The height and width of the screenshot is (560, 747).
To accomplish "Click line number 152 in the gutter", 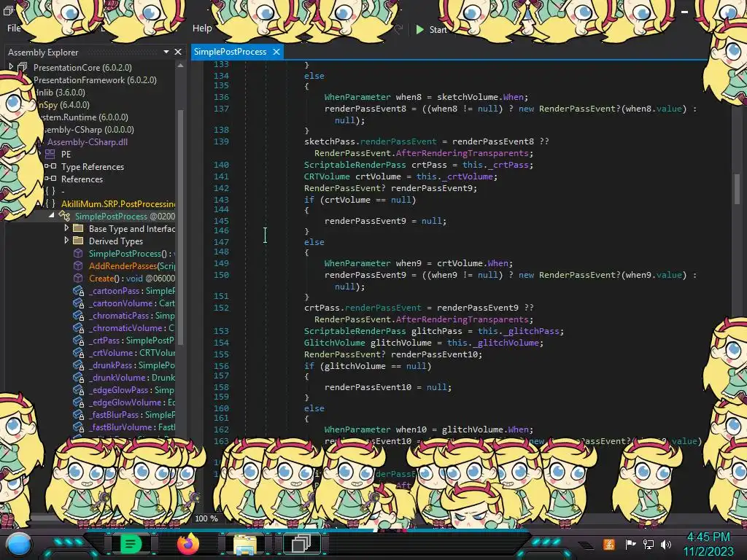I will tap(221, 308).
